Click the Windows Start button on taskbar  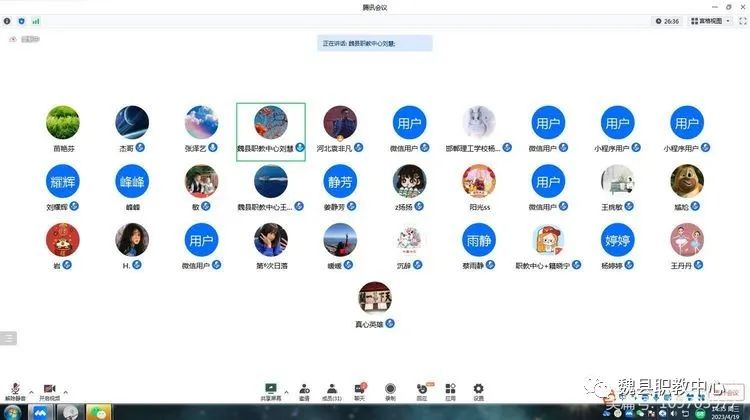pos(12,411)
